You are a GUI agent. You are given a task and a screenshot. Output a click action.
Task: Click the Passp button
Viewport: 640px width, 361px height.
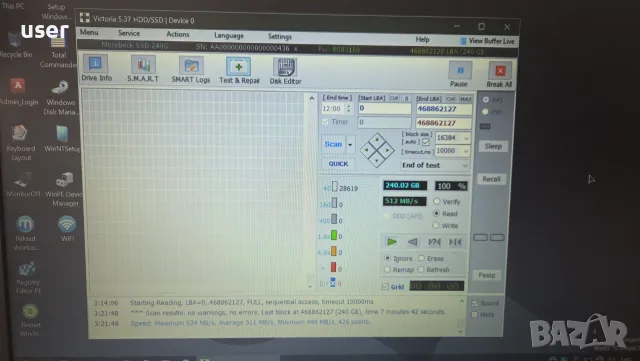coord(487,275)
